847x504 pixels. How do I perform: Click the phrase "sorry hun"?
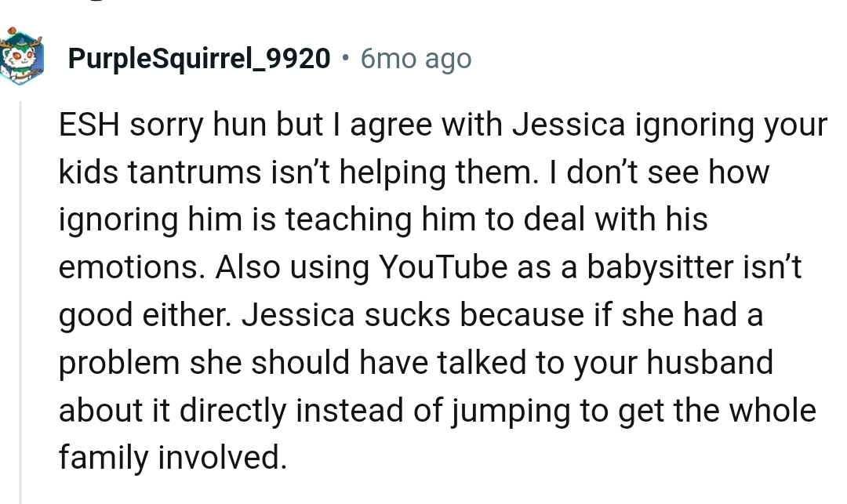[x=198, y=127]
